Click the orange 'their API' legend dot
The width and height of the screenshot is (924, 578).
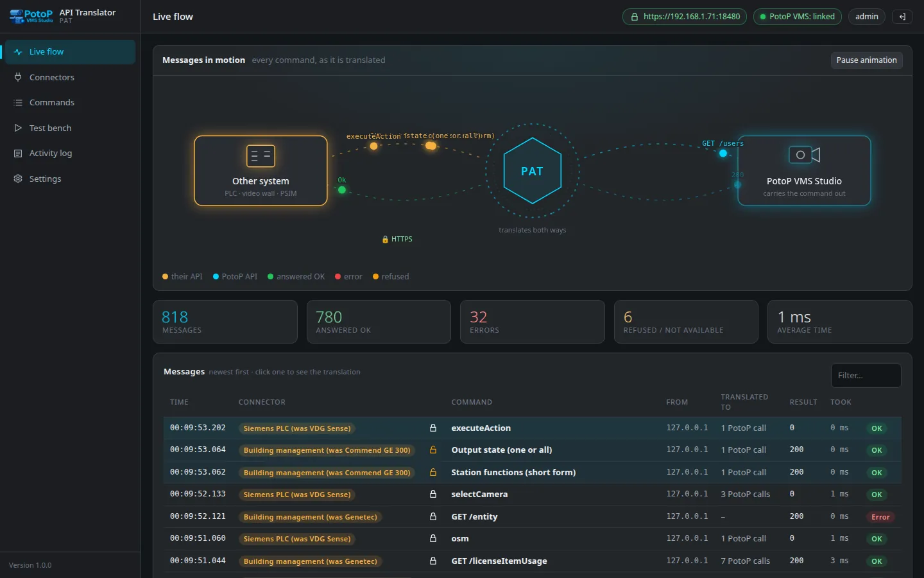[165, 277]
